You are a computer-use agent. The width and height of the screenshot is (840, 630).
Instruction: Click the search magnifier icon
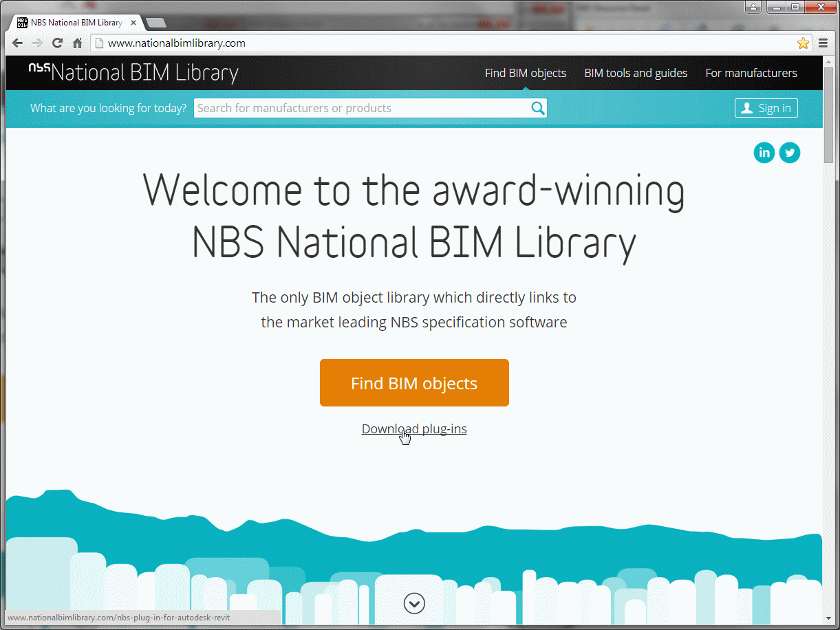(538, 108)
